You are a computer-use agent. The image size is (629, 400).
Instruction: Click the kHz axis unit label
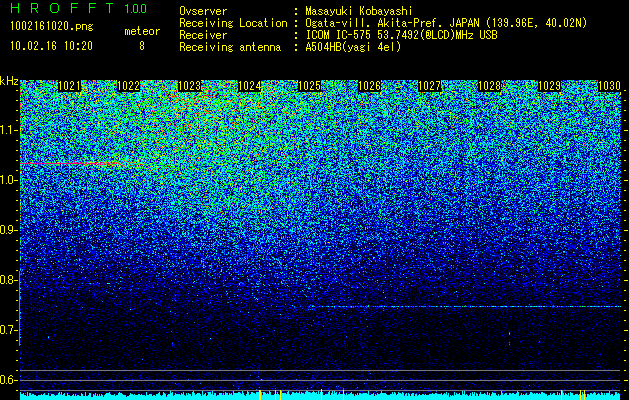pyautogui.click(x=9, y=81)
